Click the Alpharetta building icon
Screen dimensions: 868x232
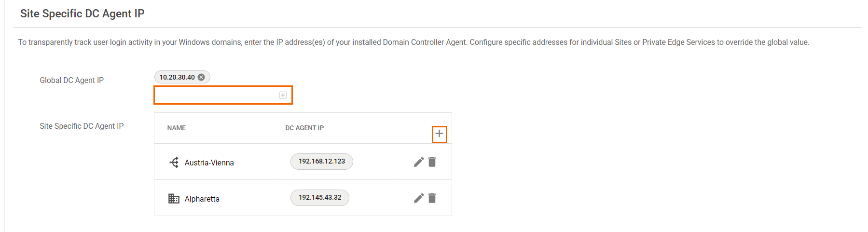click(x=174, y=199)
